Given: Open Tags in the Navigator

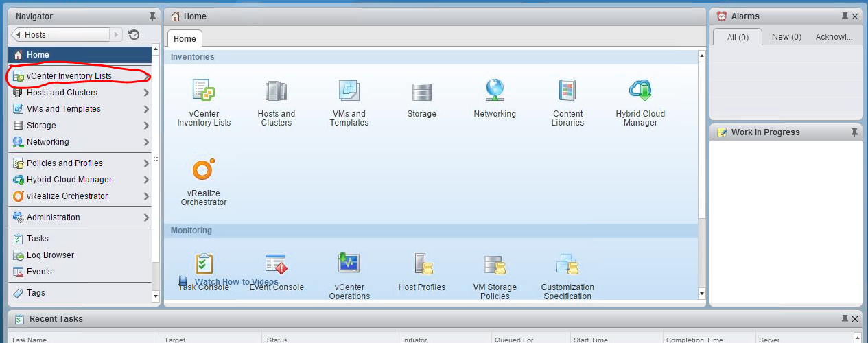Looking at the screenshot, I should click(80, 293).
